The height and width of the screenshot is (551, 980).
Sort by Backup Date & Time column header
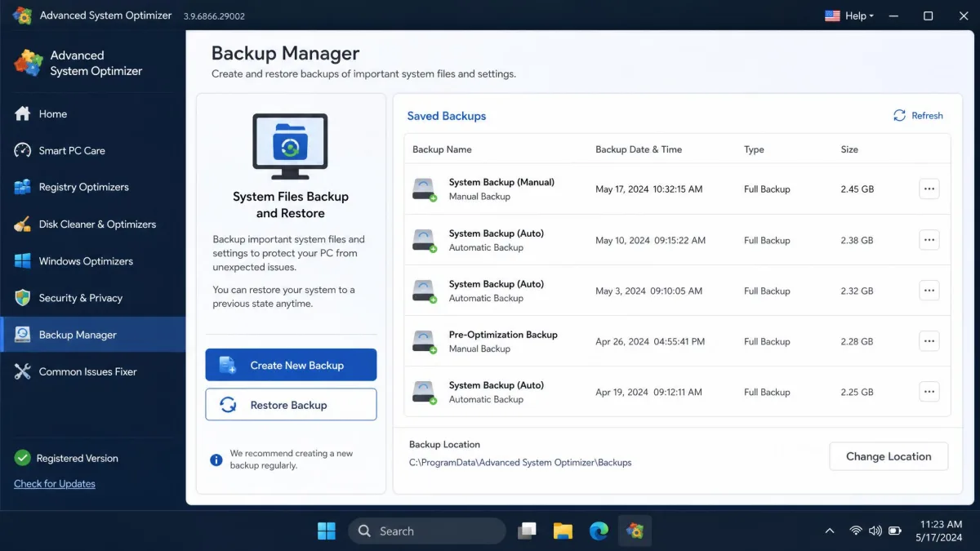pos(639,149)
